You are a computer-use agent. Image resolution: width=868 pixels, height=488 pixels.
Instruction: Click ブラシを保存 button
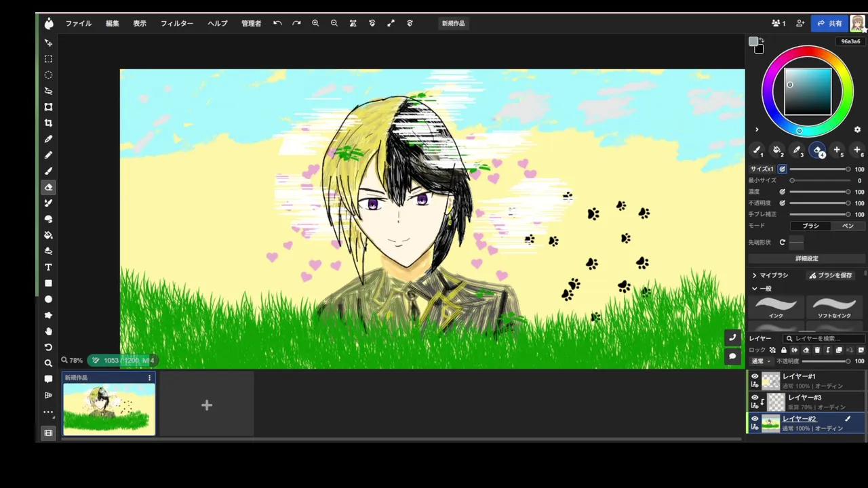click(x=830, y=275)
